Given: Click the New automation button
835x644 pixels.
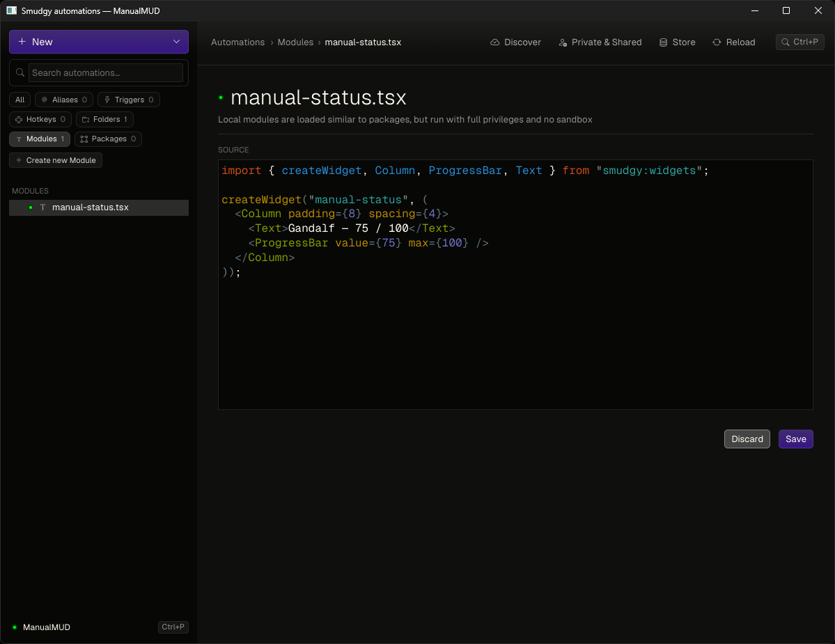Looking at the screenshot, I should 98,42.
